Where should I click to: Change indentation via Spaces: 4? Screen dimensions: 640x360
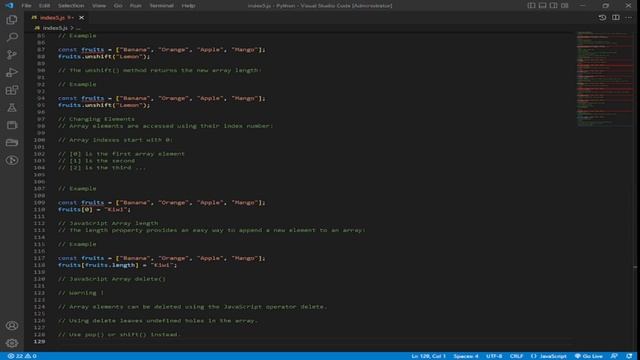[466, 356]
